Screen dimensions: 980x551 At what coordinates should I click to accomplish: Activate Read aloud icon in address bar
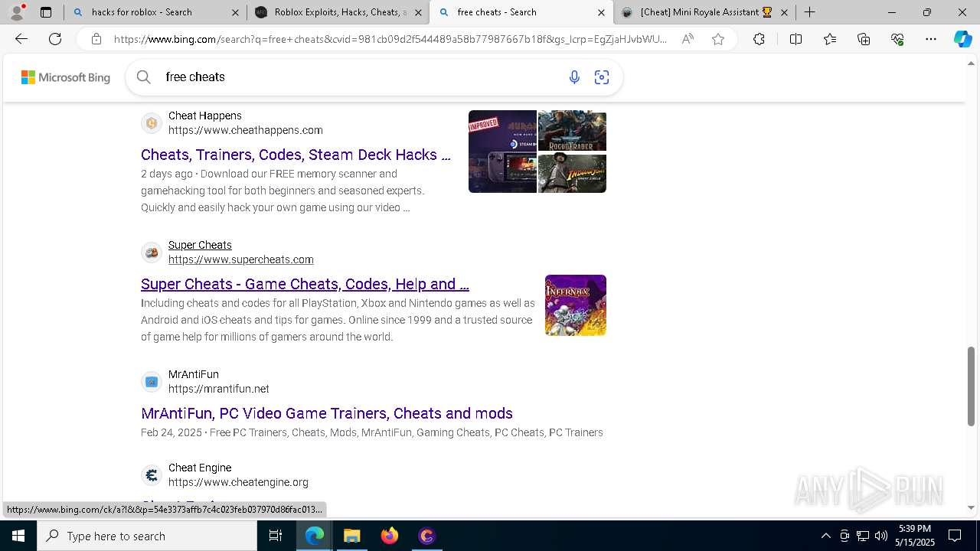pyautogui.click(x=688, y=39)
